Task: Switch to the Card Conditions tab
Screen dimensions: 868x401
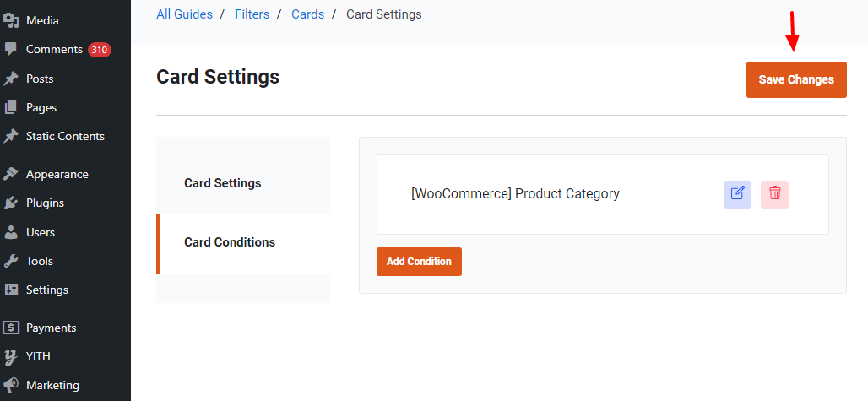Action: click(230, 242)
